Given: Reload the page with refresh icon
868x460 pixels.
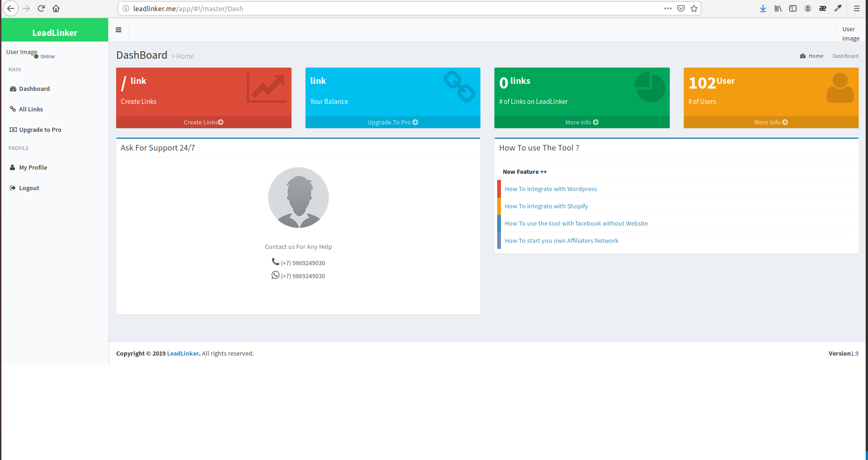Looking at the screenshot, I should 41,8.
